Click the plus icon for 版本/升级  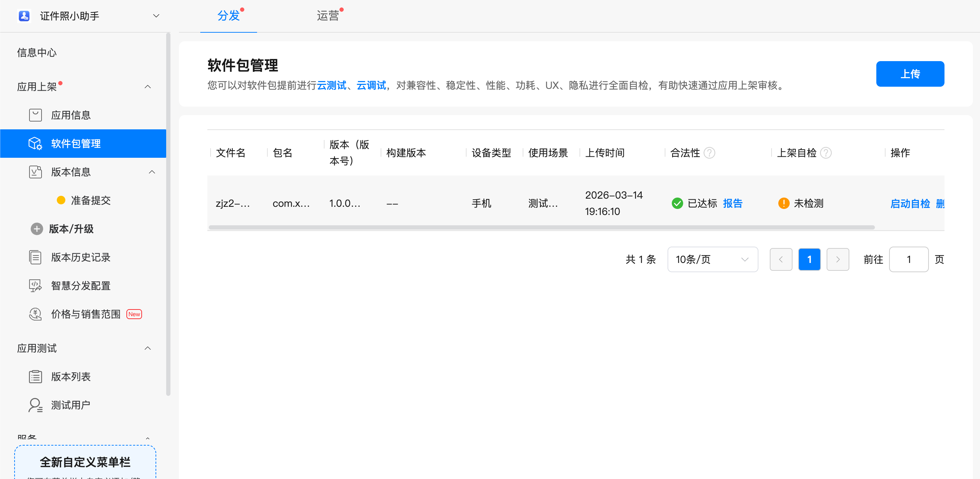click(37, 229)
